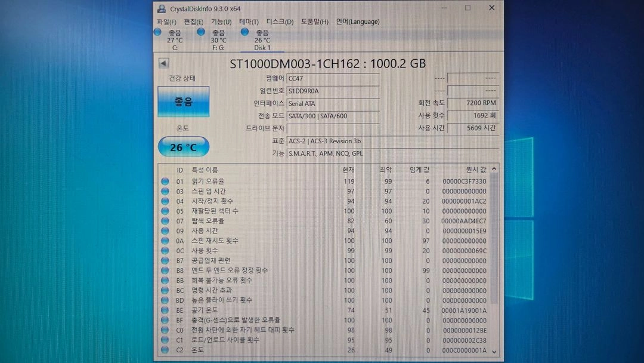Click the 최악 column header
The height and width of the screenshot is (363, 644).
point(386,170)
